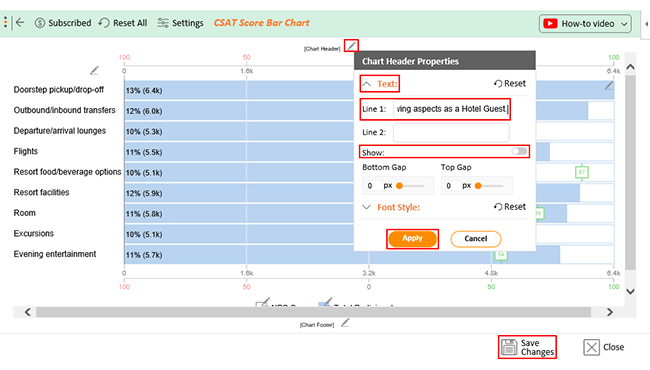Open the Subscribed status
The image size is (650, 370).
[x=63, y=23]
